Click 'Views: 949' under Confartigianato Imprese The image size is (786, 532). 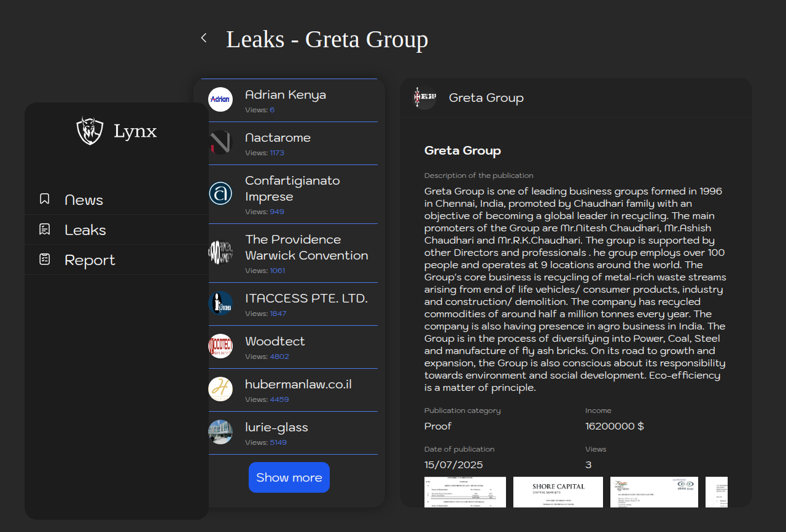point(265,212)
